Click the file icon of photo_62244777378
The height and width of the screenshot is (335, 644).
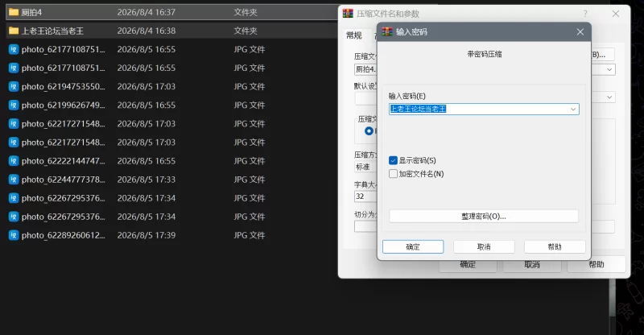click(x=14, y=180)
